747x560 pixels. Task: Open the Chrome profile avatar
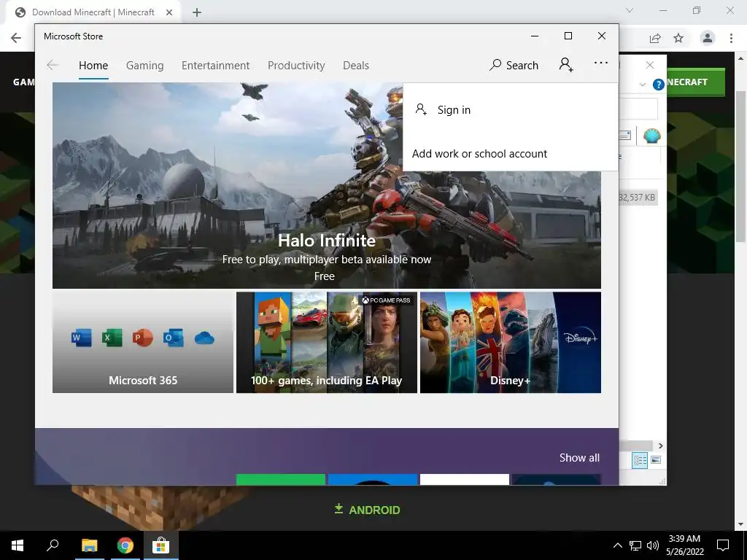pyautogui.click(x=708, y=38)
